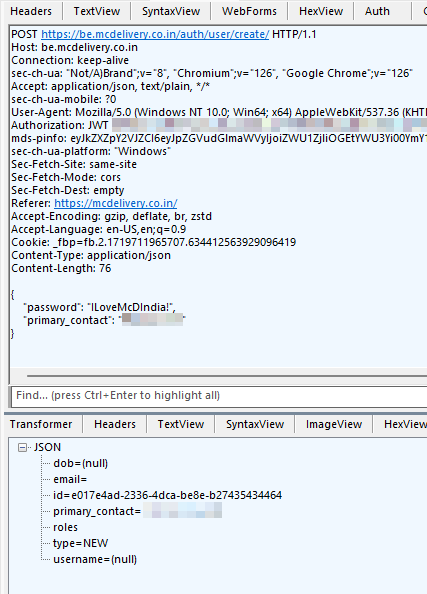
Task: Select the roles tree node
Action: [65, 527]
